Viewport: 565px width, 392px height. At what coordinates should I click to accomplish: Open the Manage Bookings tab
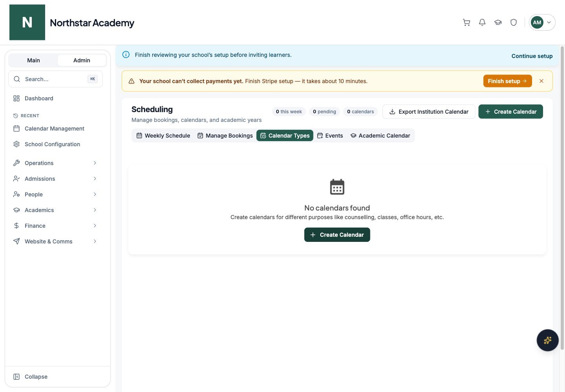click(x=225, y=136)
